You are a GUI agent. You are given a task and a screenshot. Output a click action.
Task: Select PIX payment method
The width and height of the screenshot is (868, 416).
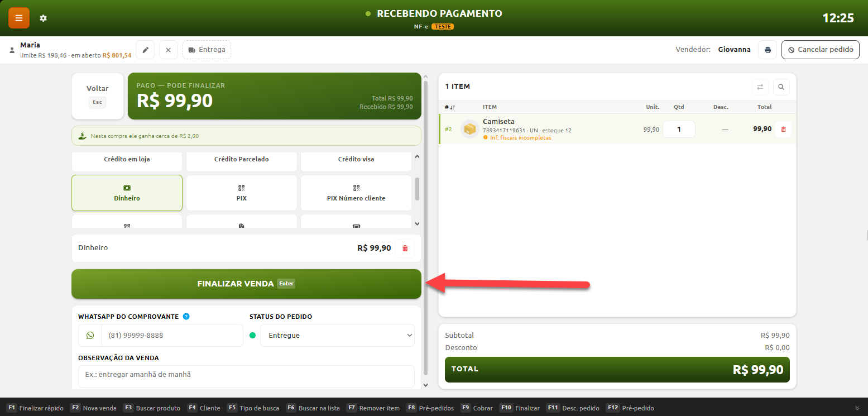coord(242,193)
